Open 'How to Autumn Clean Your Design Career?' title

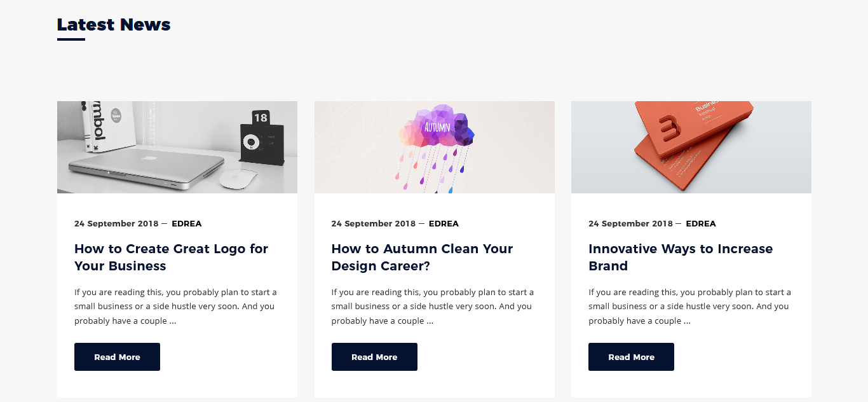click(x=422, y=257)
